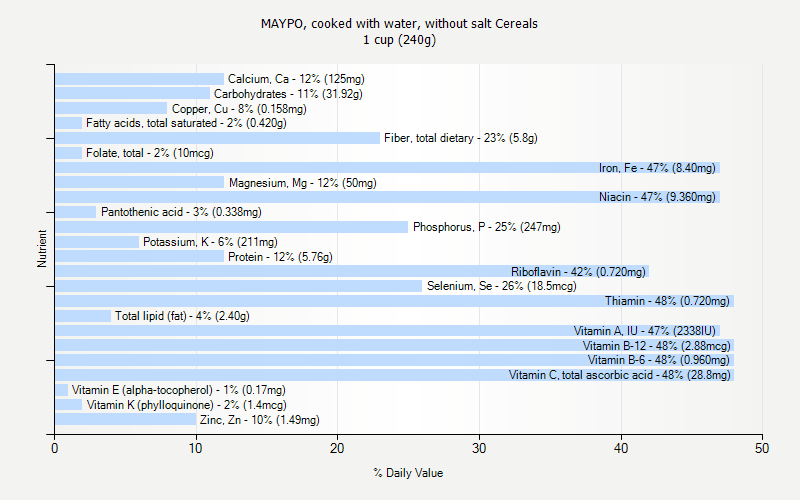The image size is (800, 500).
Task: Select the Folate, total - 2% (10mcg) label
Action: point(149,153)
